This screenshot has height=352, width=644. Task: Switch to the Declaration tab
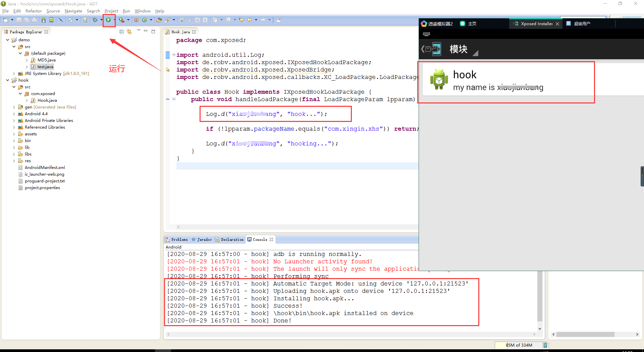[x=229, y=239]
